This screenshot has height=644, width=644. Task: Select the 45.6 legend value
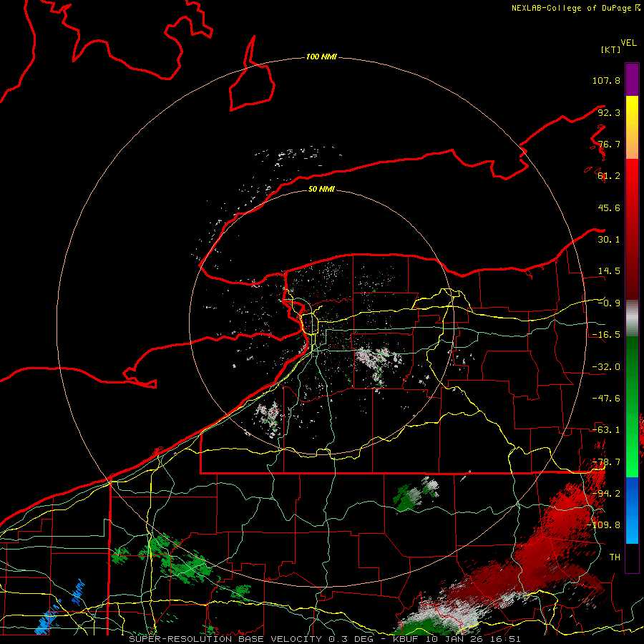(x=609, y=208)
